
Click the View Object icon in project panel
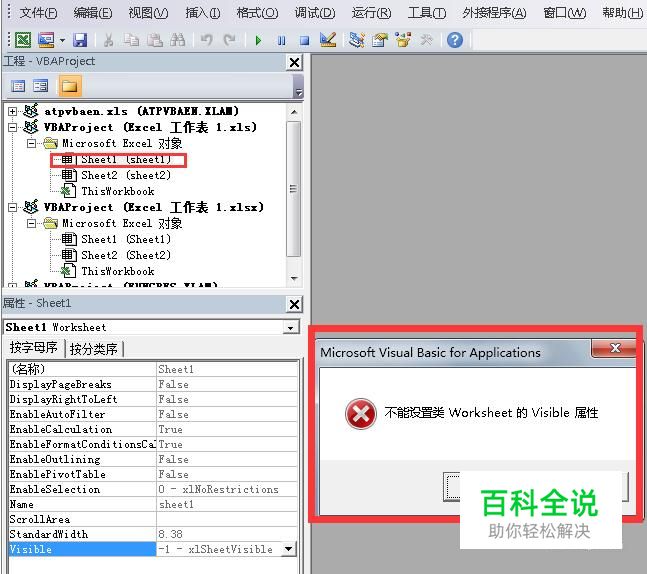40,86
